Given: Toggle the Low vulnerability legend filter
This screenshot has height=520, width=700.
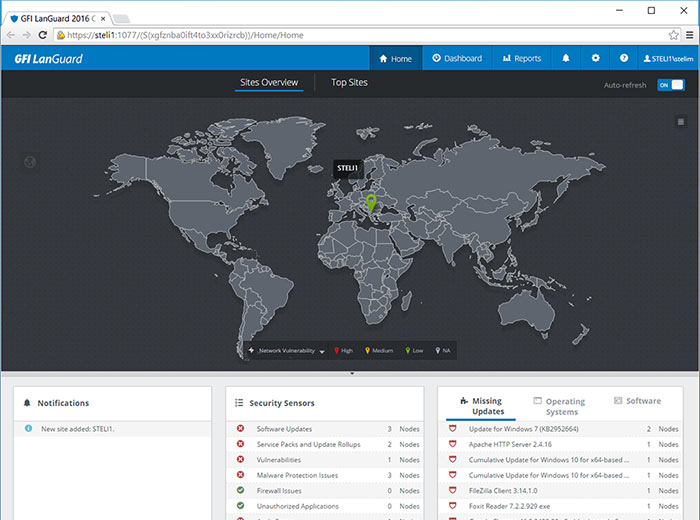Looking at the screenshot, I should (414, 351).
